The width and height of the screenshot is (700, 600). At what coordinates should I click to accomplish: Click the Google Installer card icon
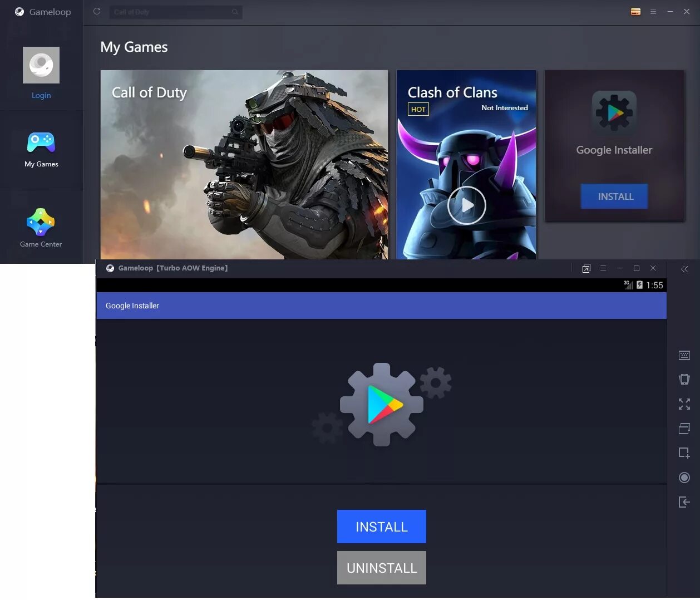(614, 113)
